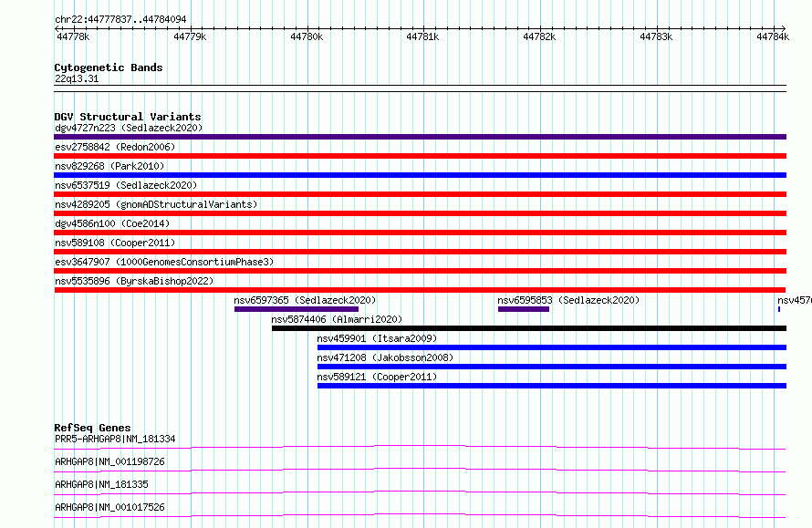The image size is (812, 528).
Task: Click the 44780k ruler tick label
Action: click(307, 36)
